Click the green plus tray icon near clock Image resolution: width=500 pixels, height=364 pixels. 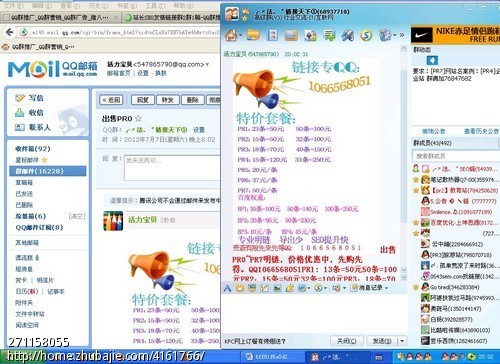click(472, 357)
